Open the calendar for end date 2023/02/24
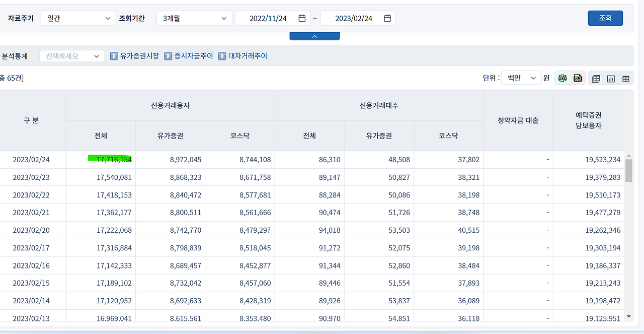The width and height of the screenshot is (644, 334). [x=387, y=18]
